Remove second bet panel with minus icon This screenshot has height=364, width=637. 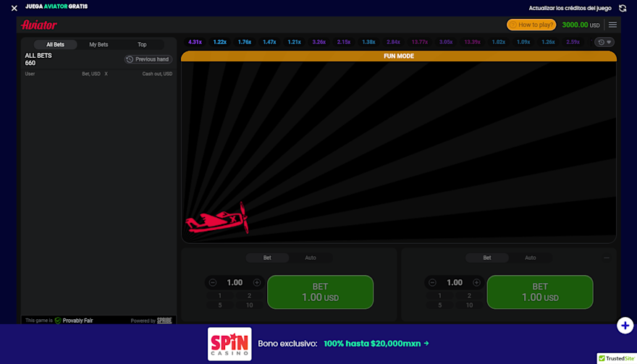click(x=607, y=258)
